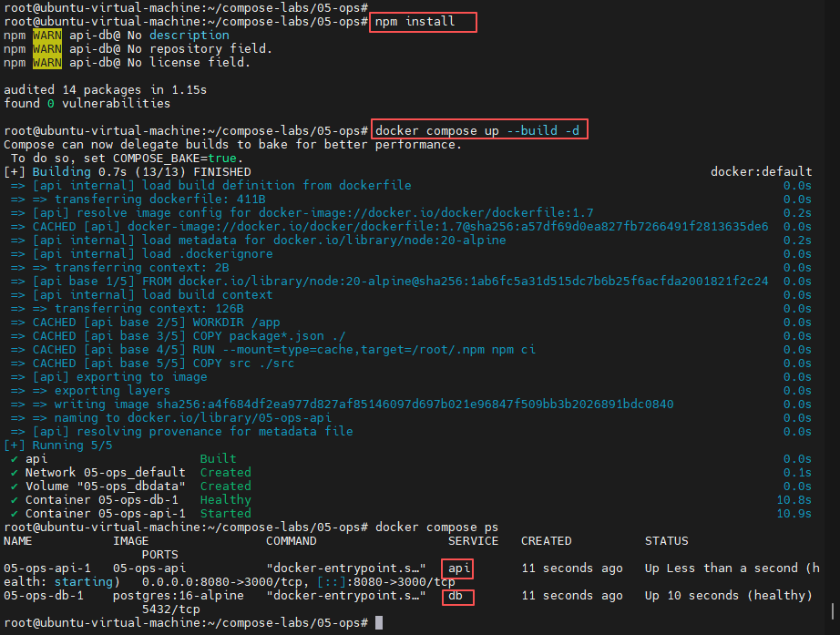The width and height of the screenshot is (840, 635).
Task: Click the 'Built' status for api
Action: click(218, 458)
